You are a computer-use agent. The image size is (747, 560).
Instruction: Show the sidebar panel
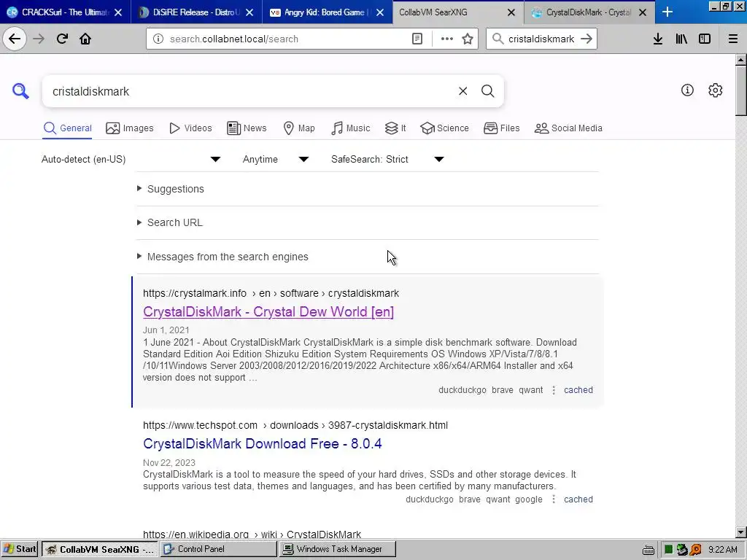tap(705, 39)
